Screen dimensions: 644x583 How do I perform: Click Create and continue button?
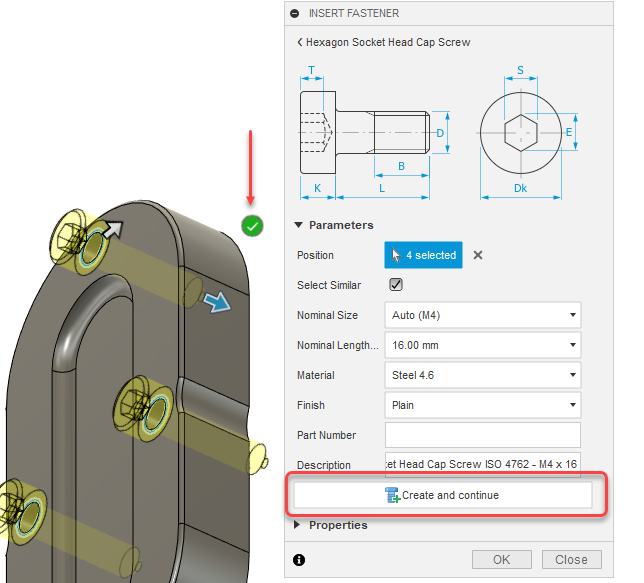click(443, 495)
